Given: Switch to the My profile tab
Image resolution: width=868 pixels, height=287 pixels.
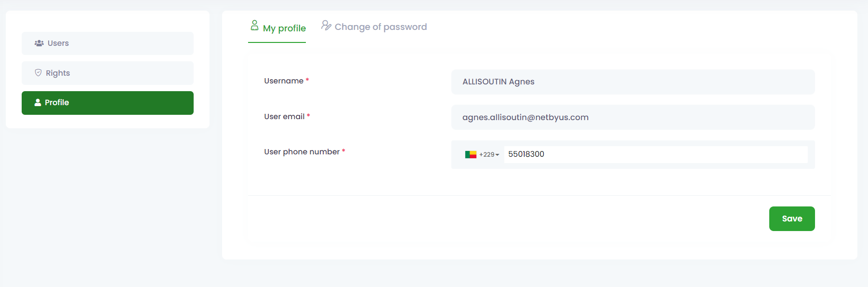Looking at the screenshot, I should pos(284,28).
